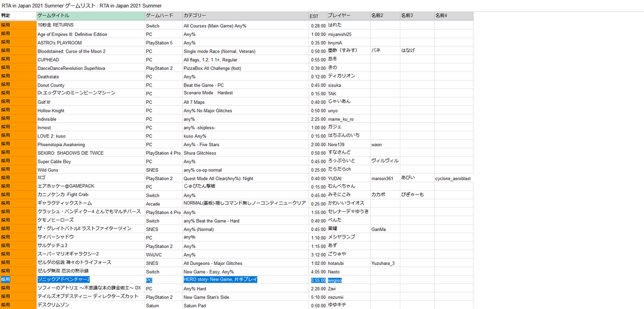Select the Hollow Knight title cell
Viewport: 644px width, 309px height.
pos(90,110)
